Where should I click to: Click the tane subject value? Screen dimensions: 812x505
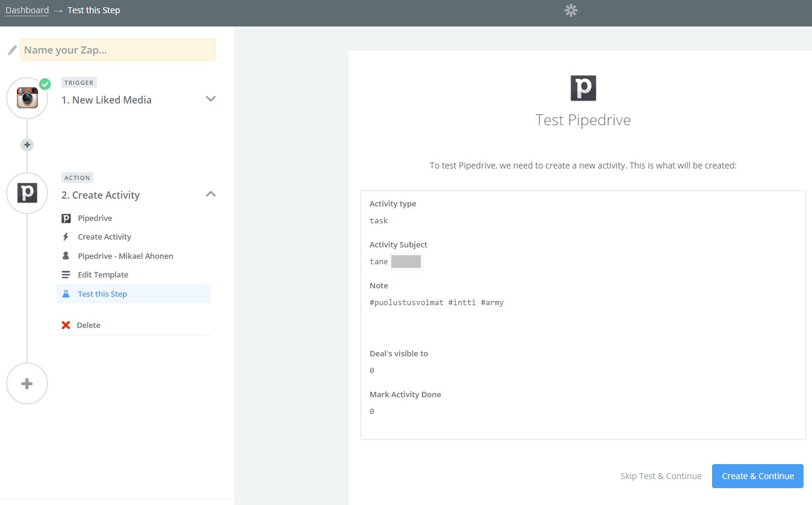tap(379, 261)
